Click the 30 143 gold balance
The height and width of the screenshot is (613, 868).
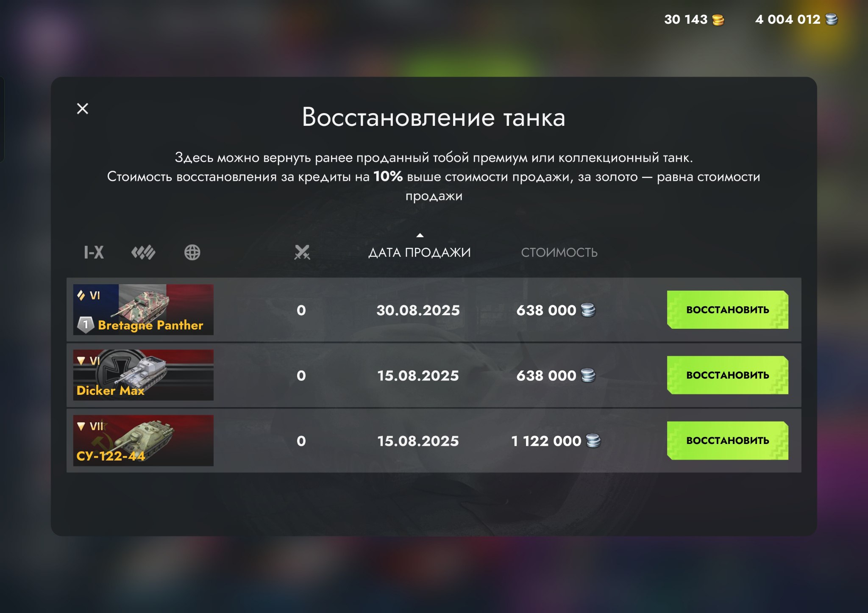point(686,19)
